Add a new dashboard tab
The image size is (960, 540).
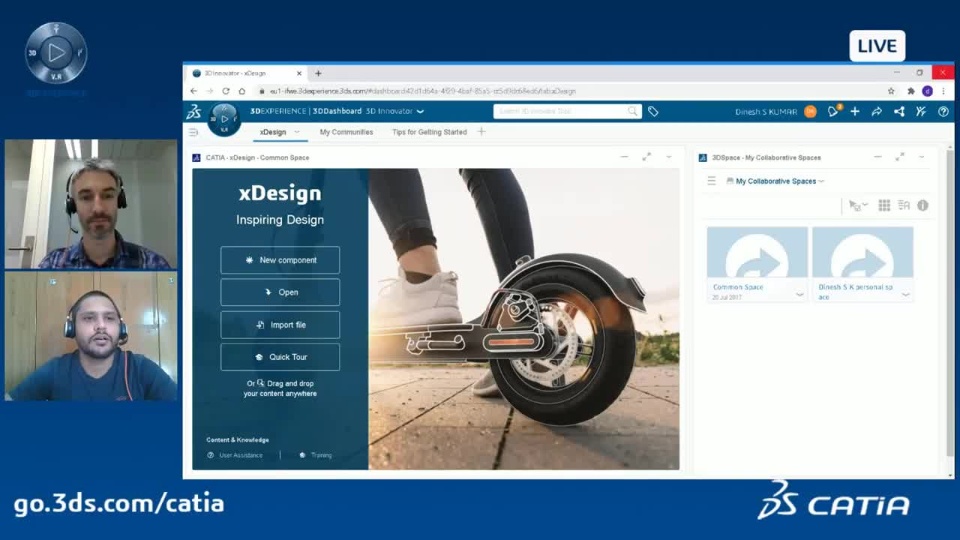[481, 132]
